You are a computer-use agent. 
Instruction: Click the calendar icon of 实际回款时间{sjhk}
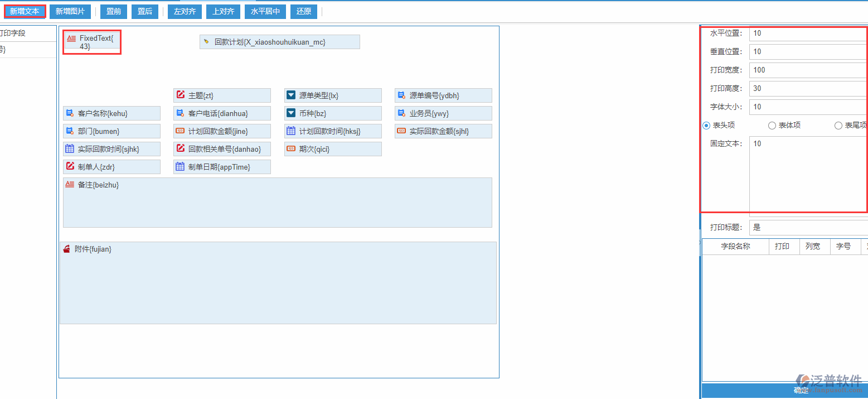[x=70, y=149]
